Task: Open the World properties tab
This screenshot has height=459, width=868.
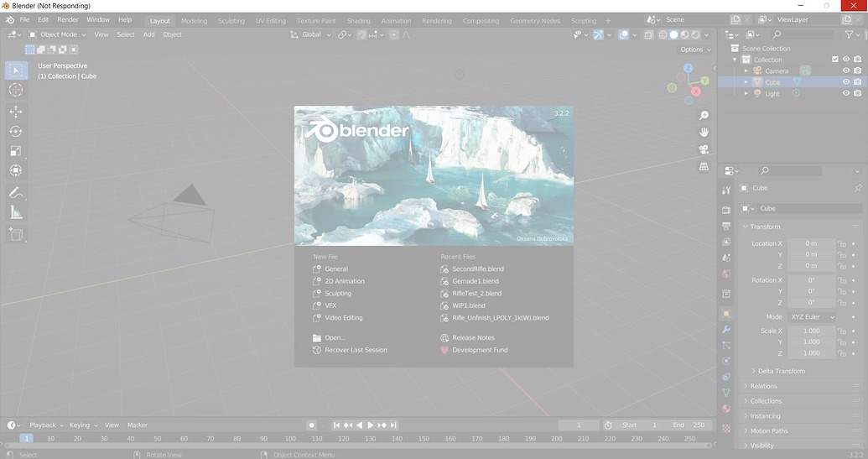Action: (x=726, y=274)
